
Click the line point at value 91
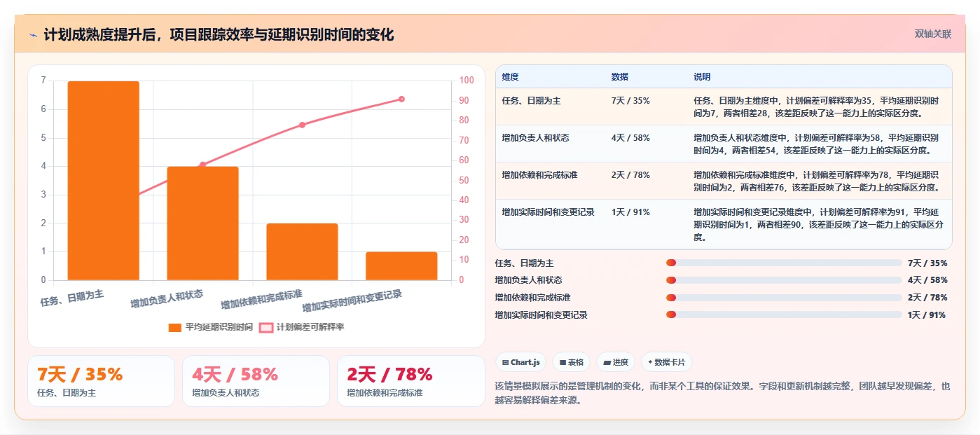pos(401,99)
